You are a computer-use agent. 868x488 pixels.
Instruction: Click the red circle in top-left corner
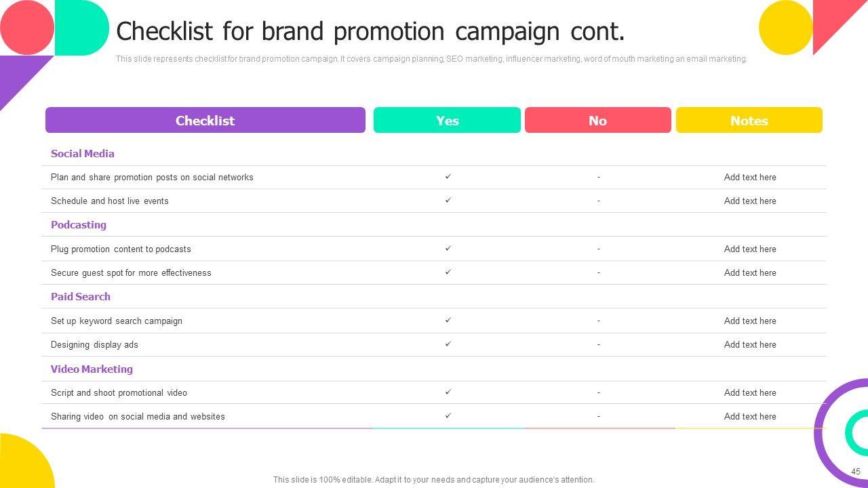click(x=26, y=28)
